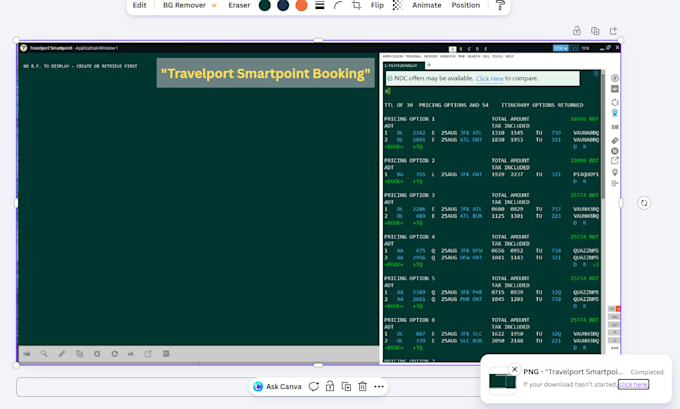Click the circular arrows icon beside the image
The height and width of the screenshot is (409, 680).
point(644,203)
